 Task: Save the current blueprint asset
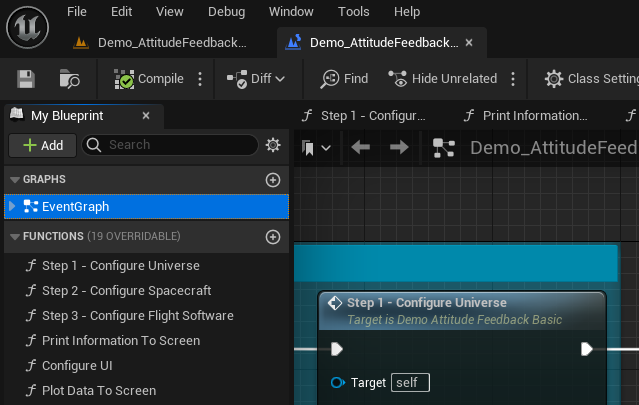[x=26, y=79]
